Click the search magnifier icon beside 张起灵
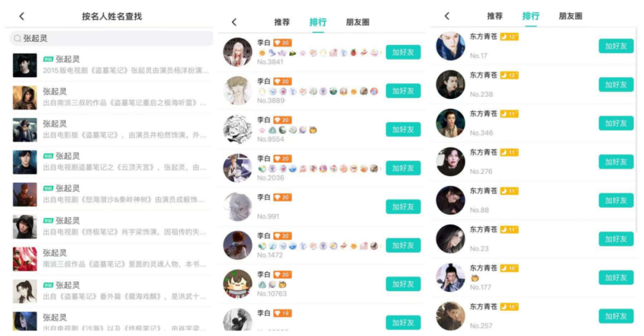This screenshot has width=644, height=336. coord(17,38)
